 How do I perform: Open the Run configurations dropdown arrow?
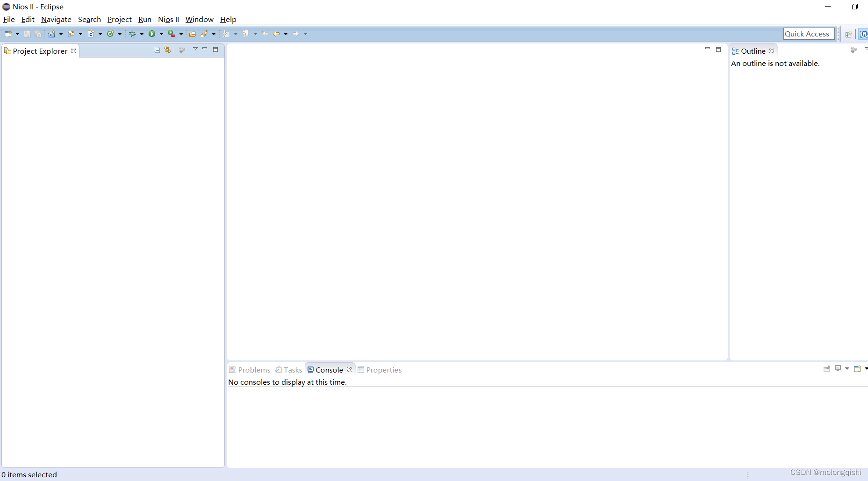click(x=161, y=34)
